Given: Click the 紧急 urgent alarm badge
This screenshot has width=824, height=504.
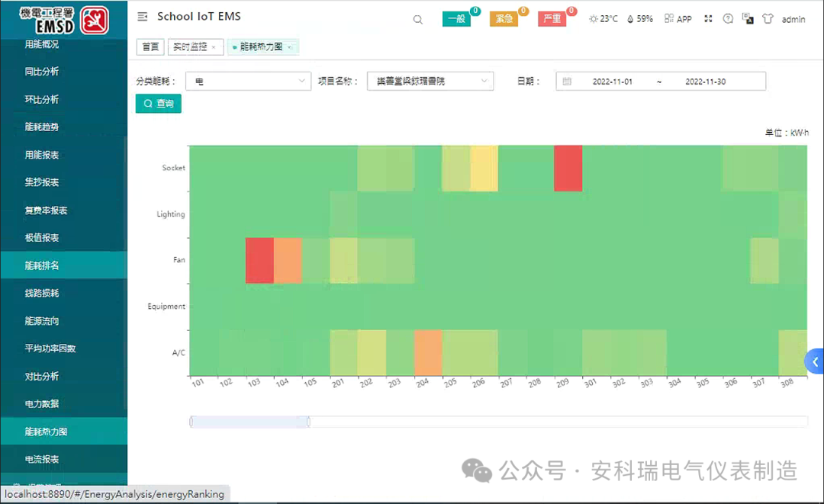Looking at the screenshot, I should (x=505, y=19).
